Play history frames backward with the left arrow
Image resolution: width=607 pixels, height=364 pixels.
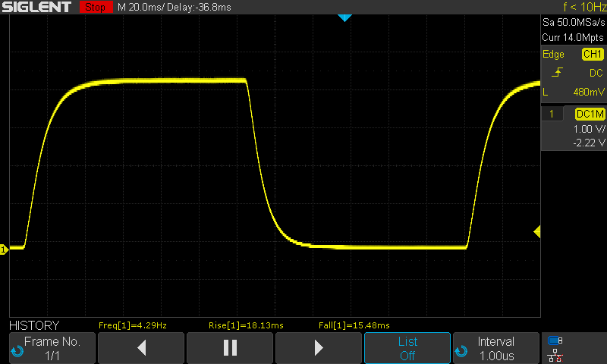click(142, 348)
